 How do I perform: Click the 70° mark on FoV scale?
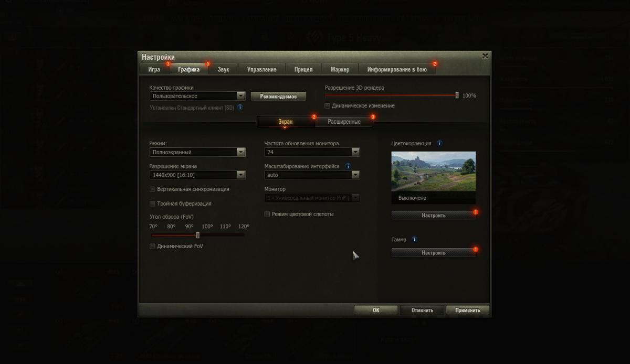click(153, 227)
